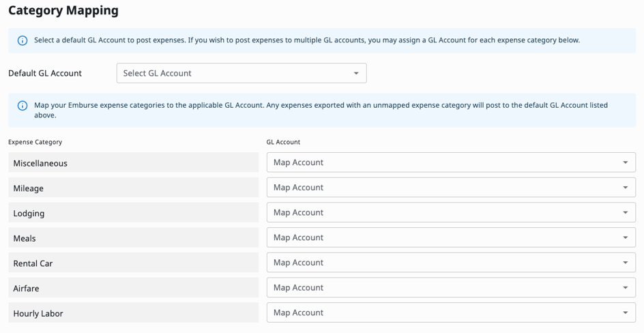The height and width of the screenshot is (333, 644).
Task: Click the GL Account column header
Action: pos(283,142)
